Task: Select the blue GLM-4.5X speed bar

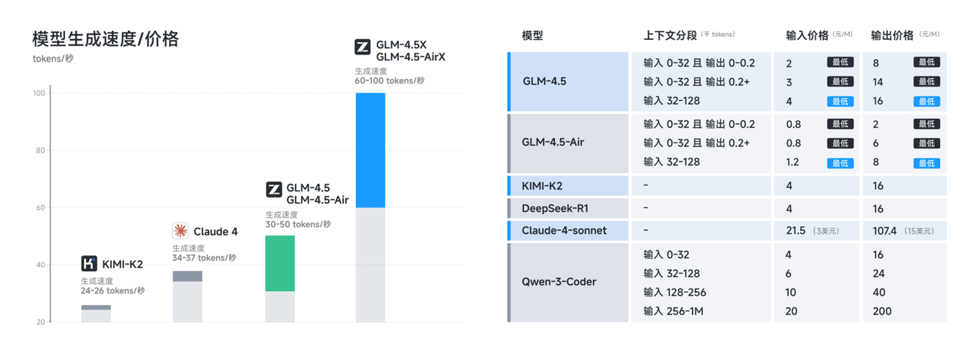Action: point(370,150)
